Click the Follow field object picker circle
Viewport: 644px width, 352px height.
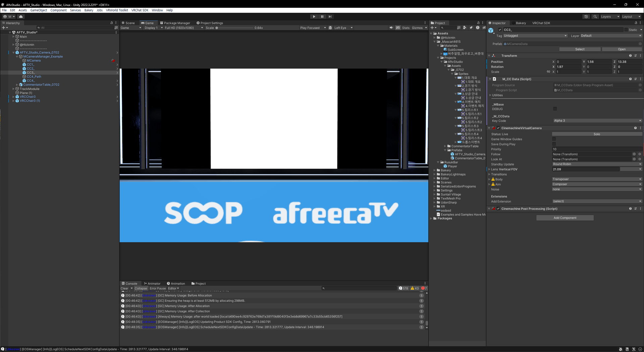(634, 154)
